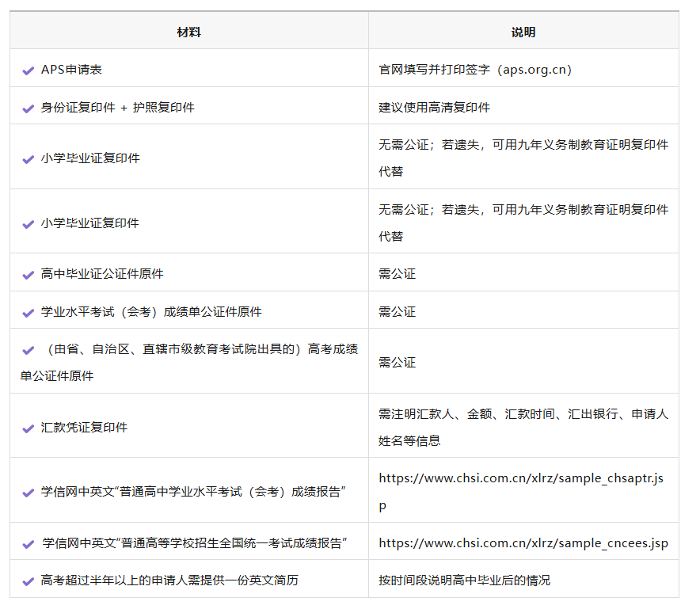Select the text APS申请表

click(x=71, y=70)
